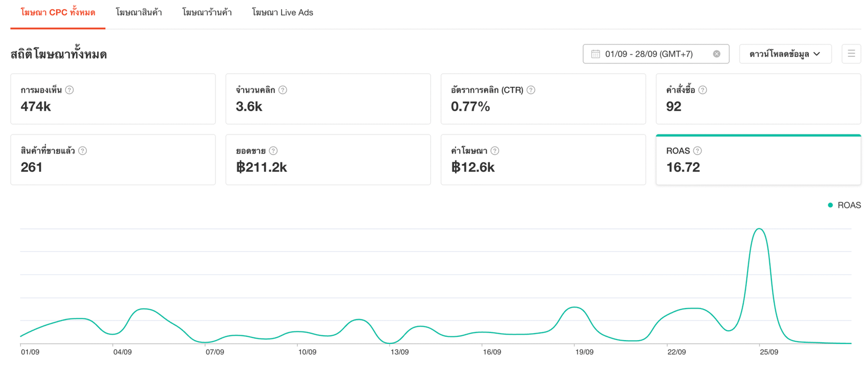Image resolution: width=868 pixels, height=371 pixels.
Task: Open the calendar icon date picker
Action: coord(596,54)
